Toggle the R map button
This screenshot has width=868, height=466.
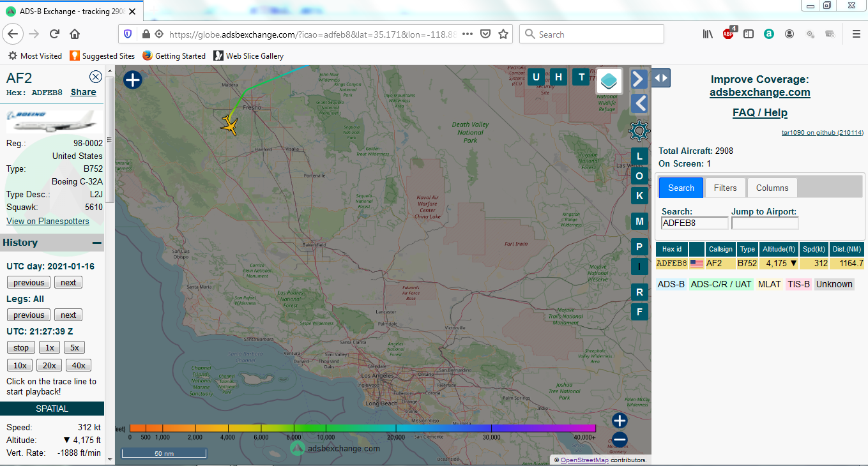639,292
